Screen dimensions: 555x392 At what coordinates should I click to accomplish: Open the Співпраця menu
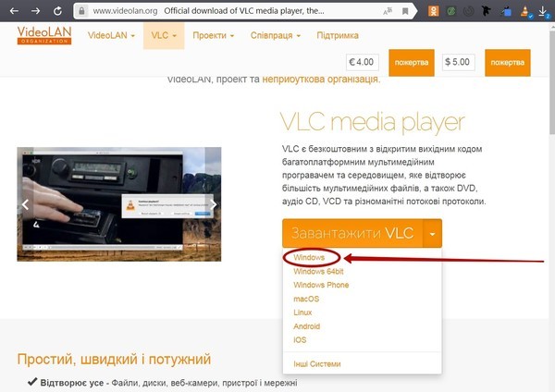click(x=276, y=35)
